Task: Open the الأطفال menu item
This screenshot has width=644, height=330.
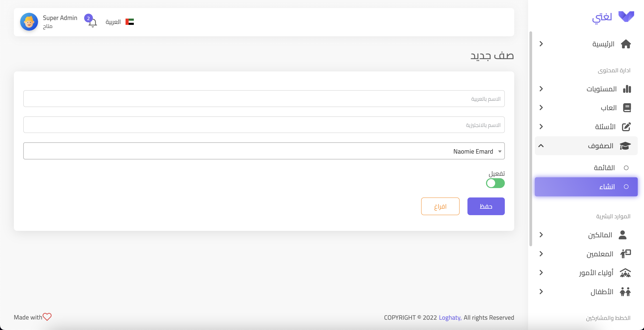Action: tap(601, 292)
